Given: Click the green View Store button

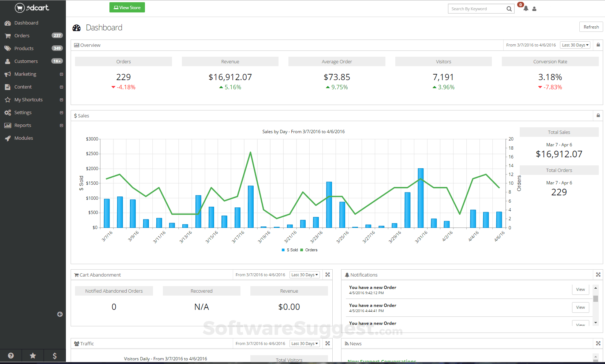Looking at the screenshot, I should click(x=127, y=7).
